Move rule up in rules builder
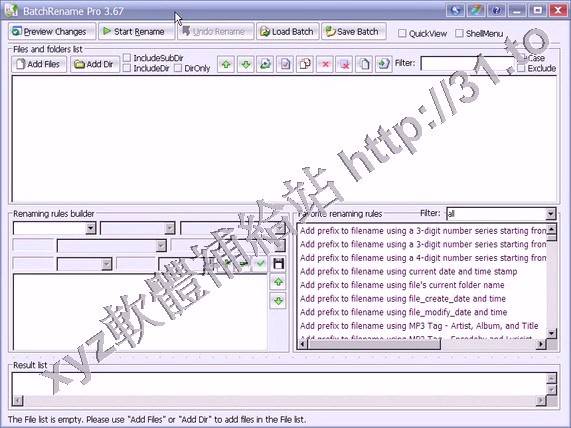This screenshot has width=571, height=428. (x=278, y=282)
